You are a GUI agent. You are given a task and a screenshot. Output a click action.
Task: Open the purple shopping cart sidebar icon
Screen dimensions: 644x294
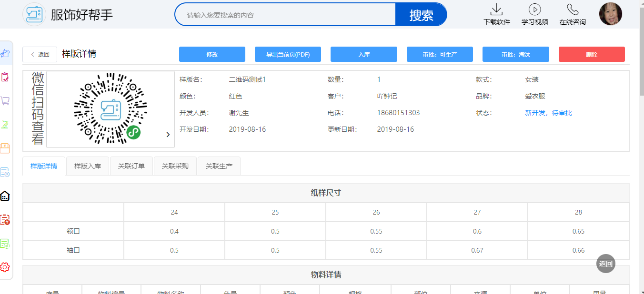click(x=5, y=101)
